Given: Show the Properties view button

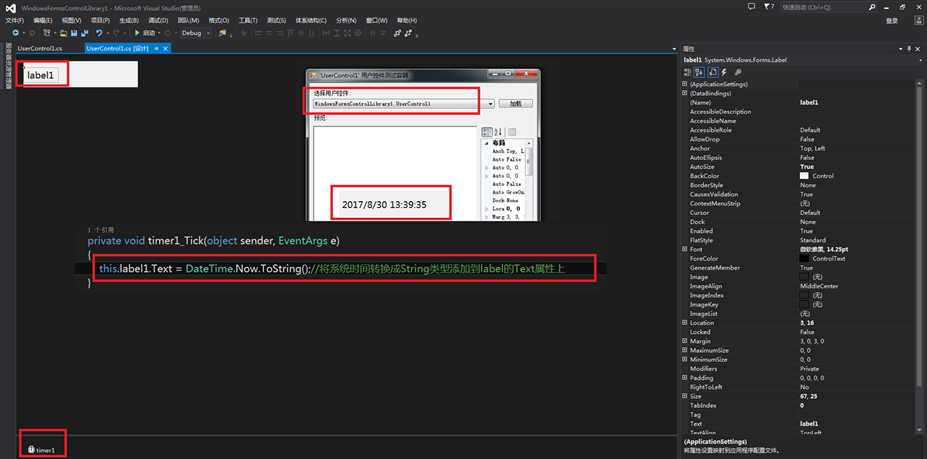Looking at the screenshot, I should pos(712,72).
